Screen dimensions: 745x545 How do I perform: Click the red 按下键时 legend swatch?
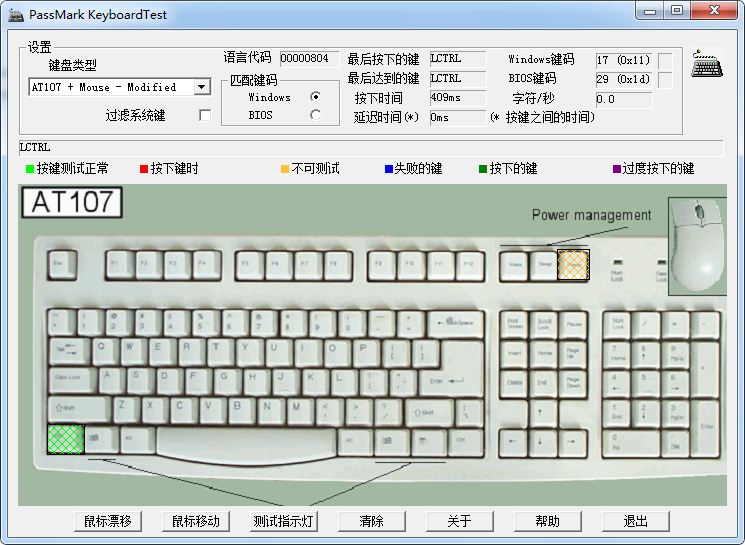click(x=144, y=169)
